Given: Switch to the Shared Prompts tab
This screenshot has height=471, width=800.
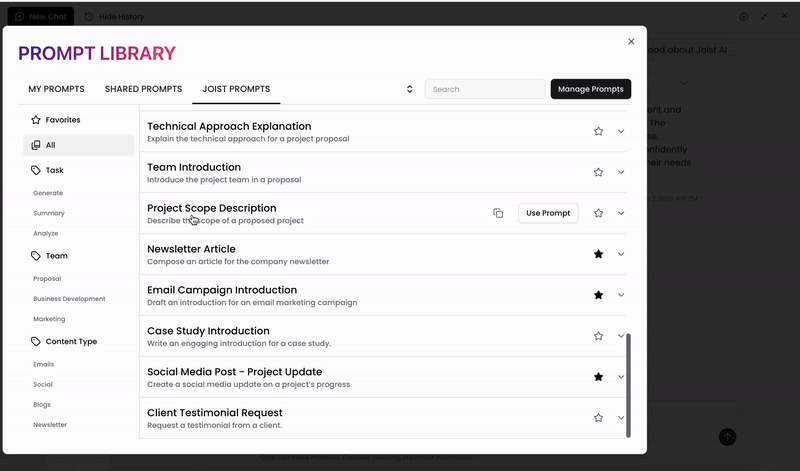Looking at the screenshot, I should click(143, 89).
